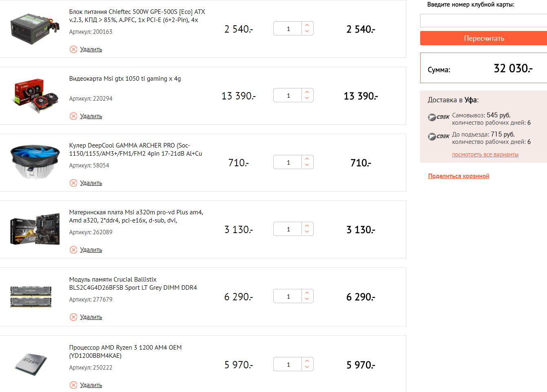
Task: Open посмотреть все варианты delivery link
Action: point(485,154)
